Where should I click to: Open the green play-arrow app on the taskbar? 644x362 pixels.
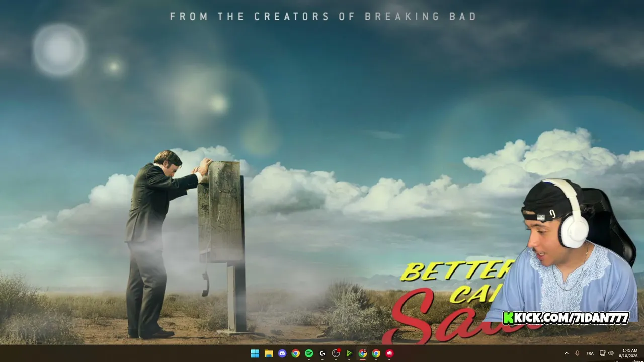pos(349,353)
